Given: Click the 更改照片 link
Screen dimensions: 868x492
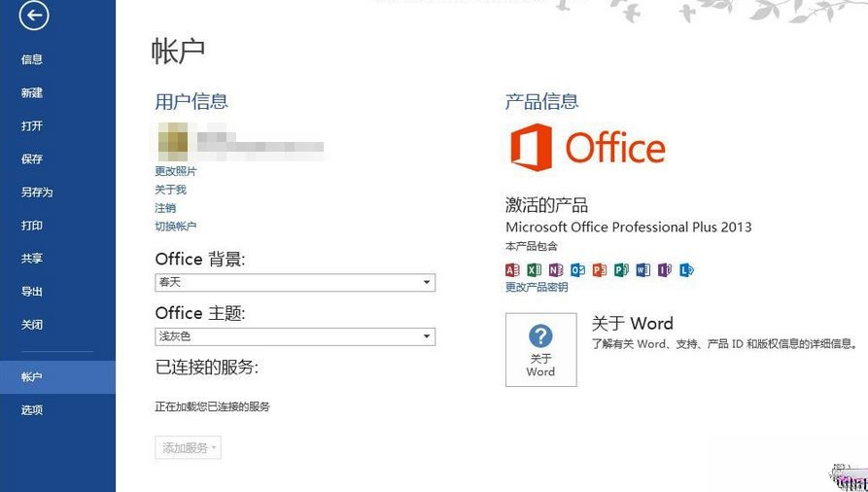Looking at the screenshot, I should [x=176, y=171].
